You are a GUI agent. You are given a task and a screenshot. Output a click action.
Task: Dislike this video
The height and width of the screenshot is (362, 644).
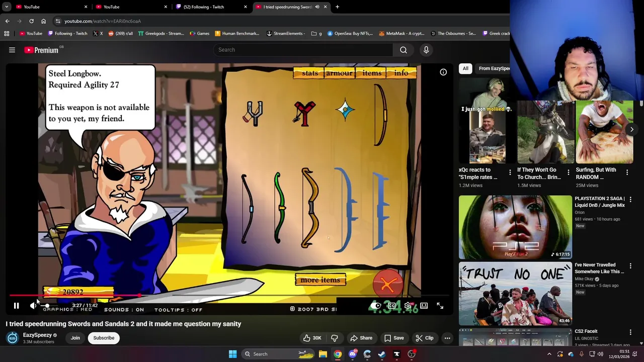click(x=335, y=338)
